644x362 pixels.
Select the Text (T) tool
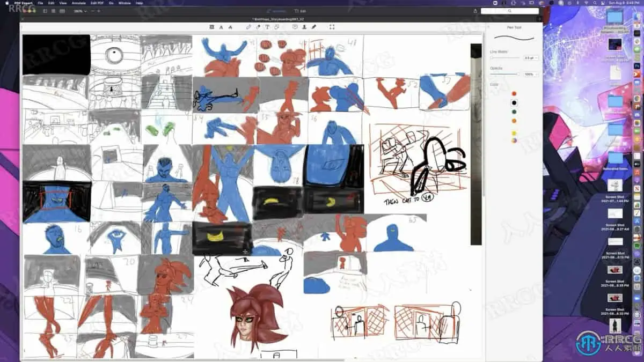(x=267, y=27)
